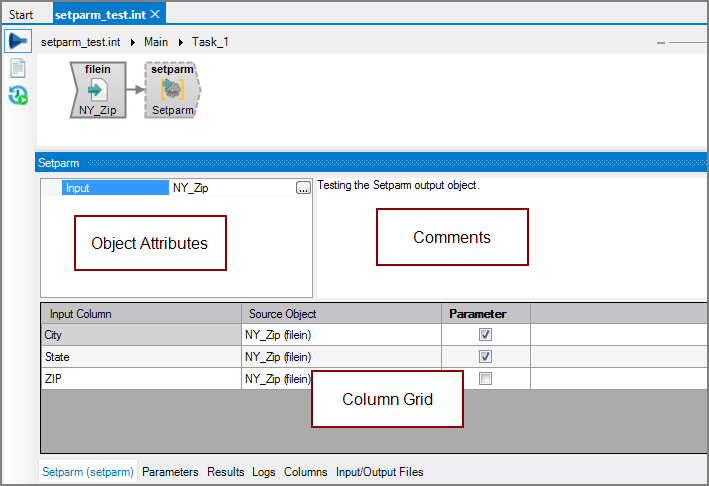Click the Main breadcrumb link
This screenshot has height=486, width=709.
(156, 43)
